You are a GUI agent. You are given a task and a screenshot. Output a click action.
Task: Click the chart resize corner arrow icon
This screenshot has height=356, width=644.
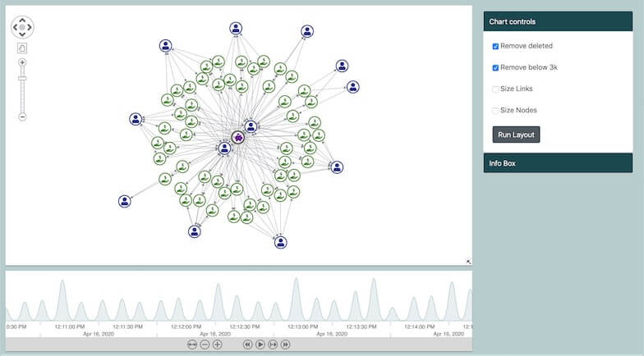[468, 262]
